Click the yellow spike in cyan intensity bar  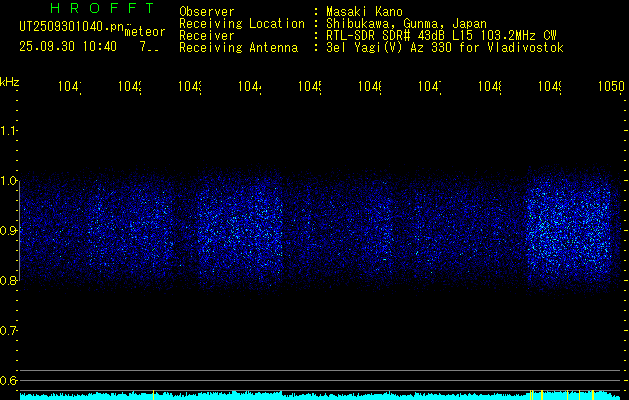[532, 394]
